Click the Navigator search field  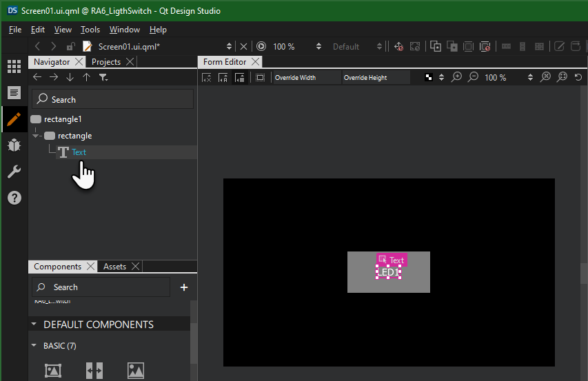(x=112, y=99)
